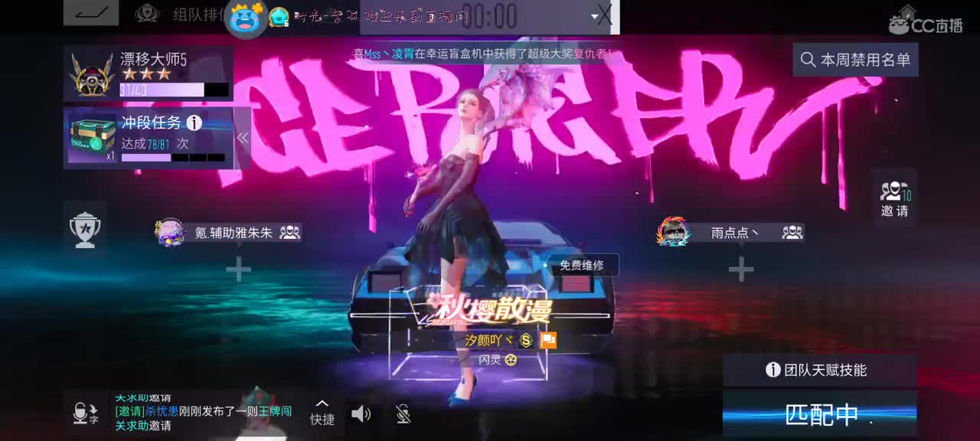Expand the 快捷 quick chat panel
This screenshot has height=441, width=980.
coord(322,413)
